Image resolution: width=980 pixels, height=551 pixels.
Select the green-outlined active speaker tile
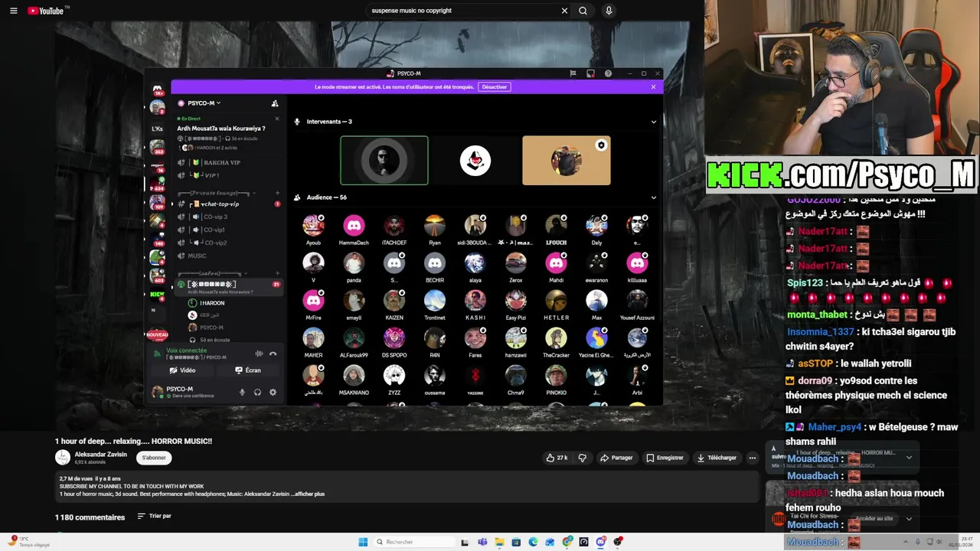[384, 161]
